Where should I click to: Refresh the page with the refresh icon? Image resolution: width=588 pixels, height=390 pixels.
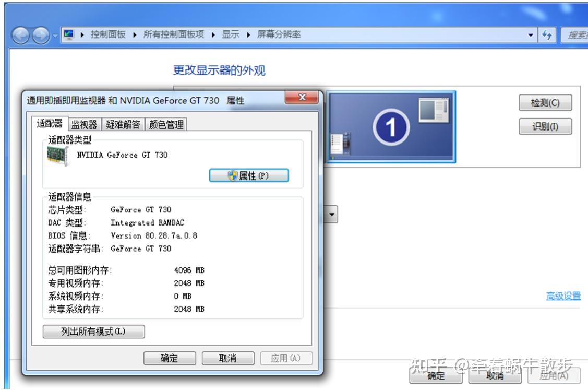(547, 35)
